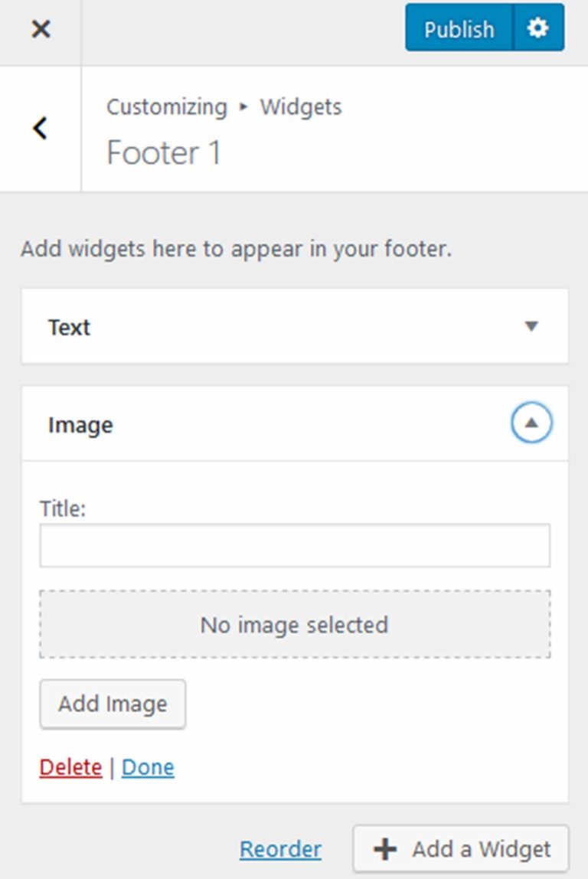
Task: Open the Footer 1 section header
Action: click(164, 152)
